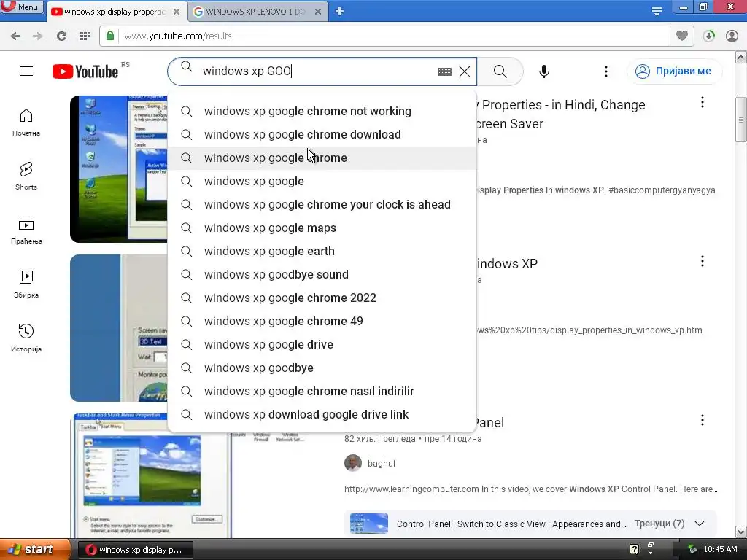Close the WINDOWS XP LENOVO tab
747x560 pixels.
tap(318, 12)
